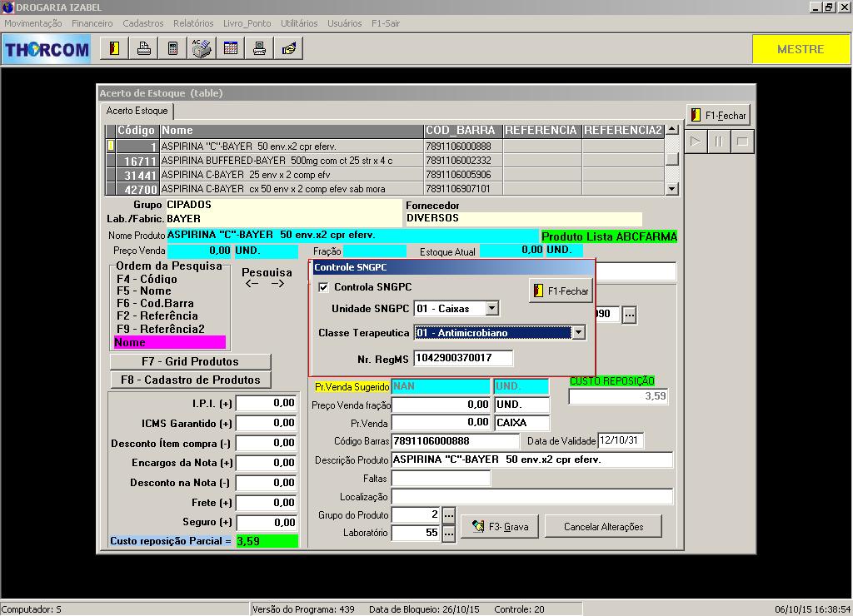Open lookup for Laboratório
Screen dimensions: 853x616
(x=449, y=534)
